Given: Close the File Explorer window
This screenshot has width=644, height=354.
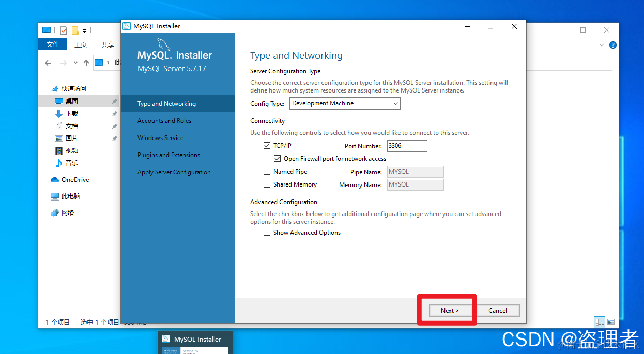Looking at the screenshot, I should click(x=607, y=30).
